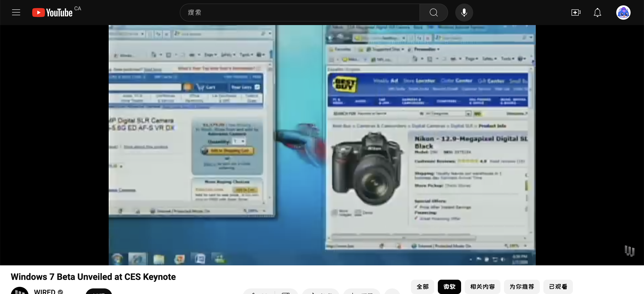Screen dimensions: 644x294
Task: Open the create video button
Action: 576,13
